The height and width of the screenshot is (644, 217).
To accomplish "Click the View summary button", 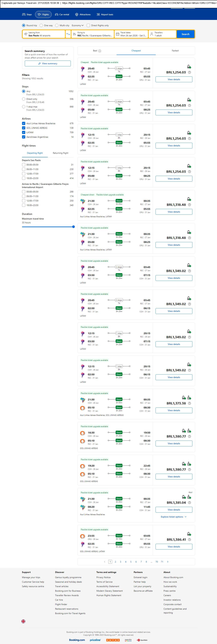I will pos(48,63).
